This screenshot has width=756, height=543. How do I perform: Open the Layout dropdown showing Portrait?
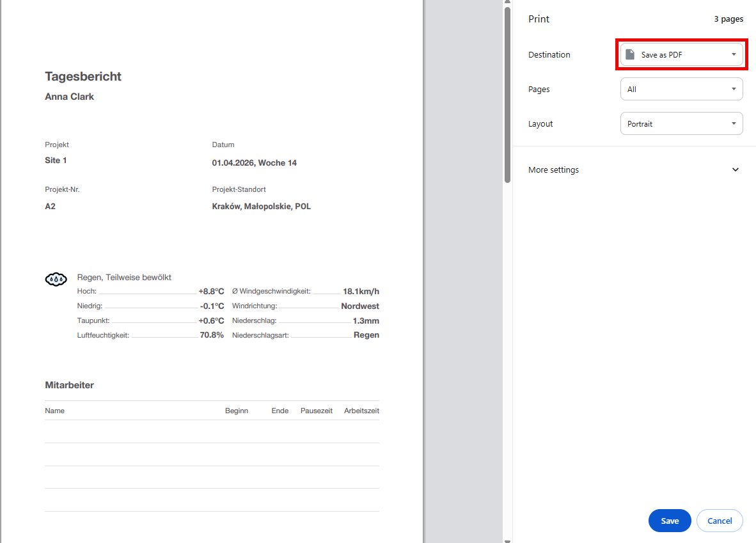tap(681, 124)
